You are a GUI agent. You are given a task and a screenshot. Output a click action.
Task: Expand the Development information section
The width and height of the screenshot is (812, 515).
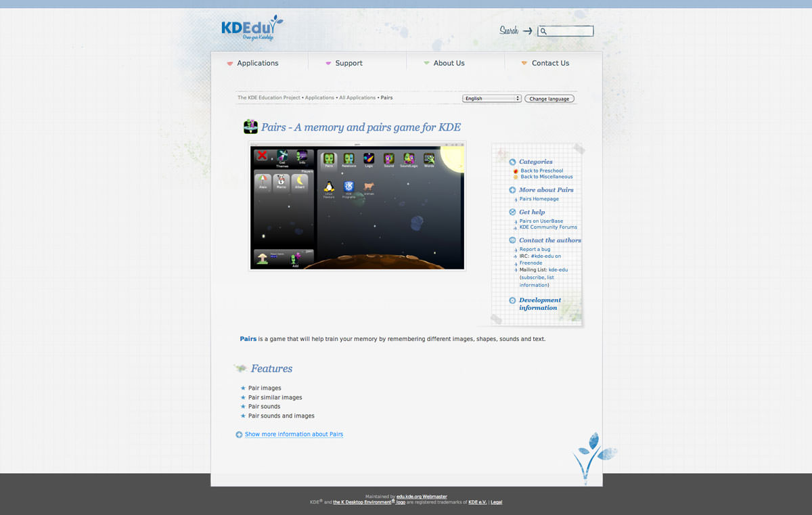point(540,304)
